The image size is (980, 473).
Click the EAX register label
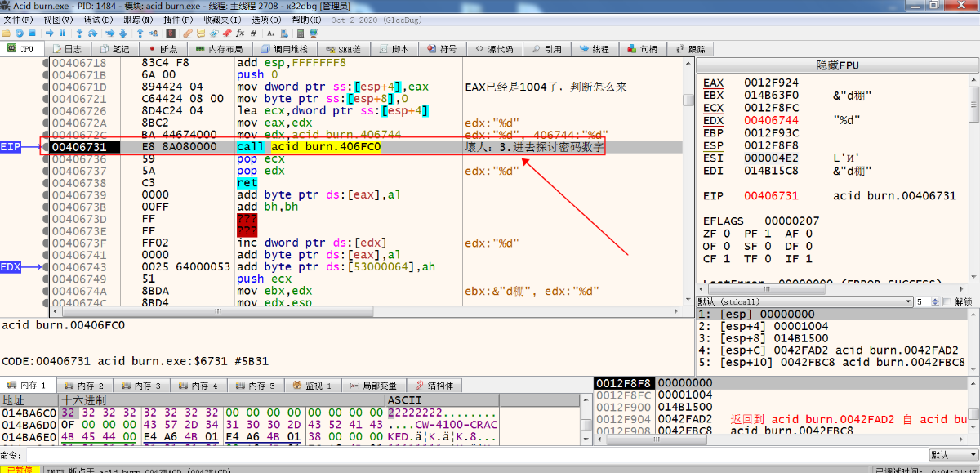[713, 83]
